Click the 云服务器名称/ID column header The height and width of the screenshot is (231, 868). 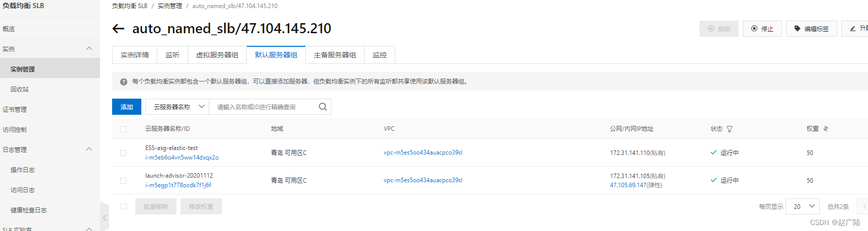coord(167,129)
